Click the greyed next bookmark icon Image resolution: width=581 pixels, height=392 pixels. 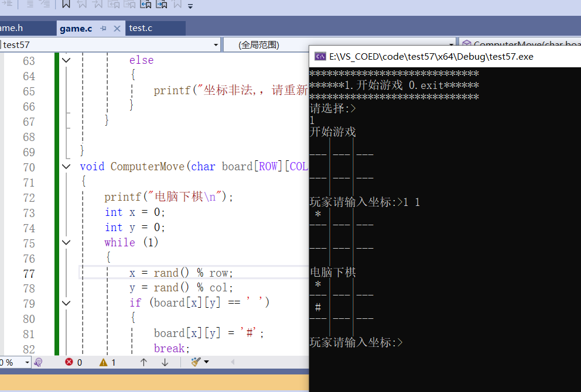click(97, 5)
